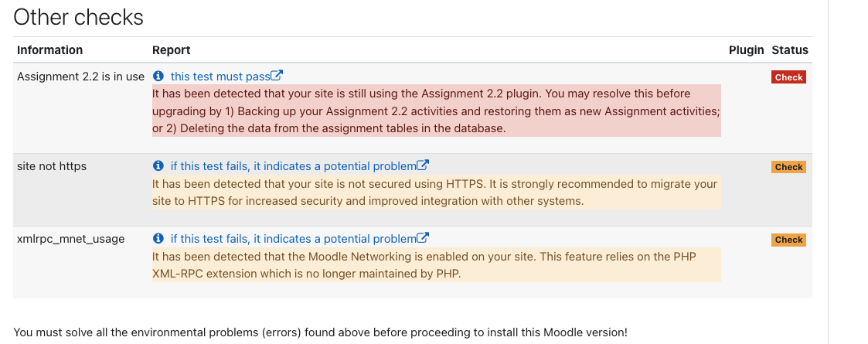Viewport: 868px width, 344px height.
Task: Click the Report column header
Action: click(171, 49)
